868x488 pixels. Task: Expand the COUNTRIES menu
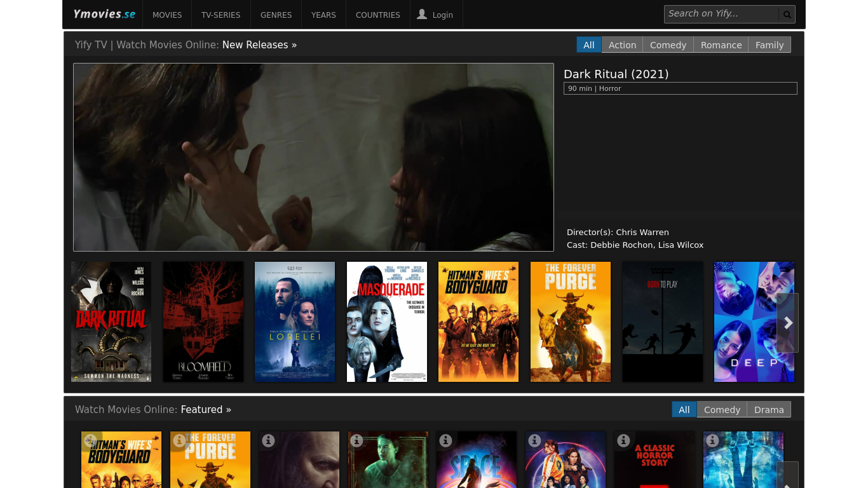pos(378,15)
